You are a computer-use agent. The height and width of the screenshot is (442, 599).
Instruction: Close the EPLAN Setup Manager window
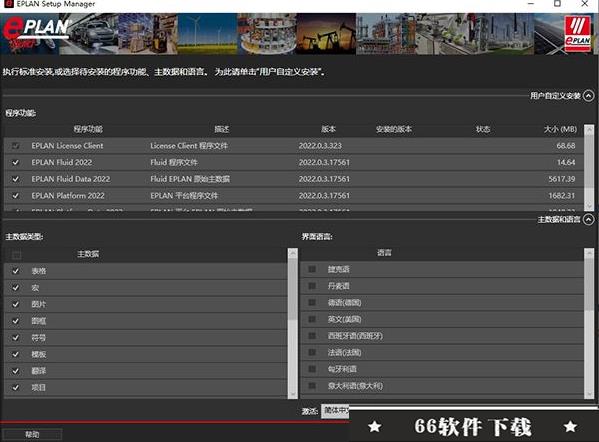(x=584, y=4)
